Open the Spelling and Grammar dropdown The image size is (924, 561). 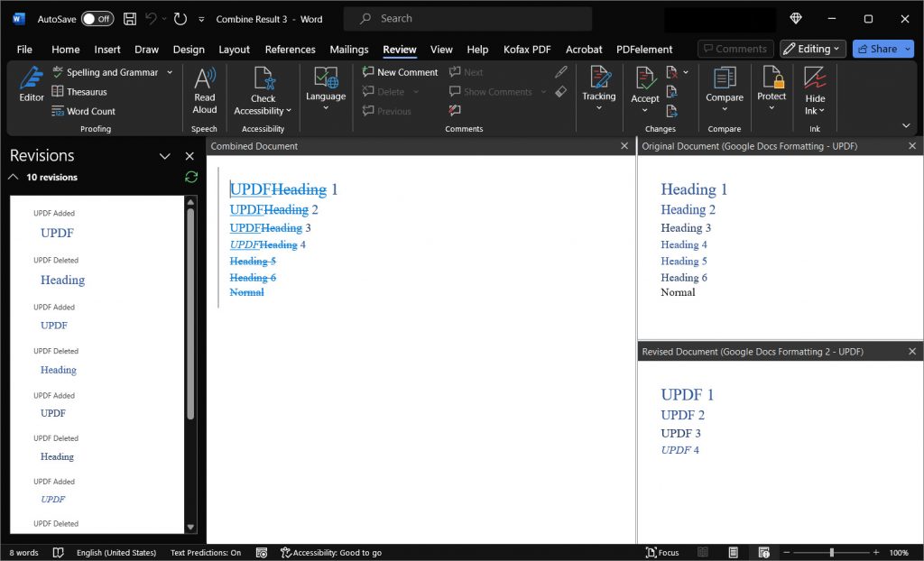click(x=169, y=72)
